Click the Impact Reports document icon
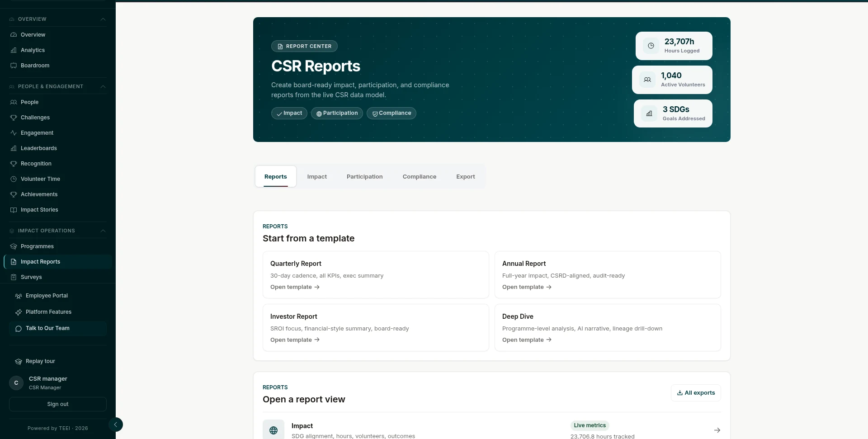Screen dimensions: 868x439 (14, 262)
